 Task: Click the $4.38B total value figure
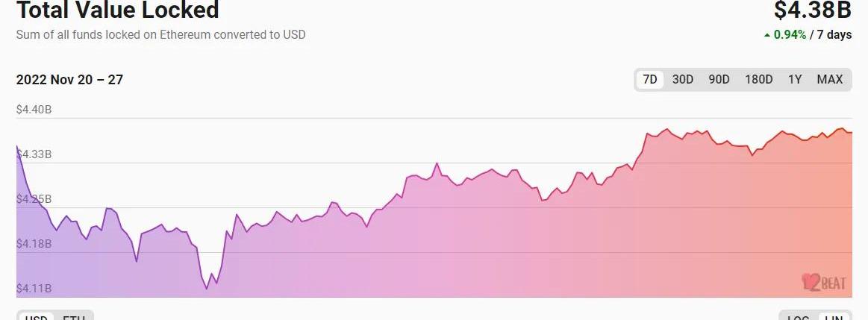click(812, 10)
